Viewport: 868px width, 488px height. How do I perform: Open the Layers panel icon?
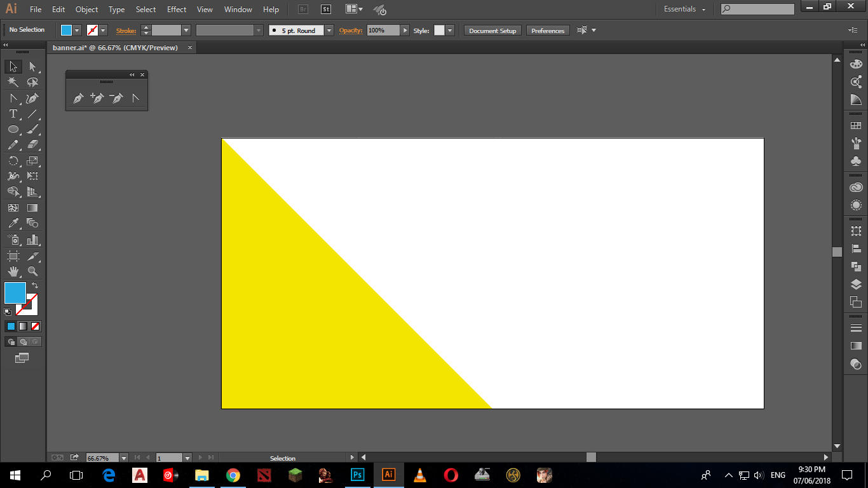point(856,284)
